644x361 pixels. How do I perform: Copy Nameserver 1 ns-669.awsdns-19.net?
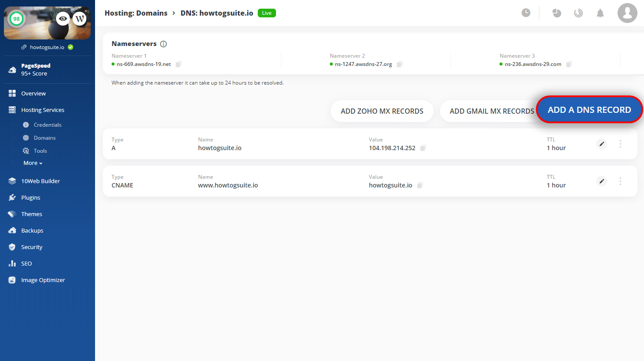point(178,64)
